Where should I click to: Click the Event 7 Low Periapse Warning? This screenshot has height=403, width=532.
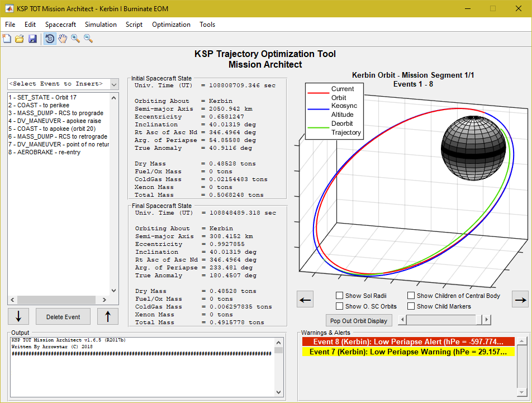[408, 352]
